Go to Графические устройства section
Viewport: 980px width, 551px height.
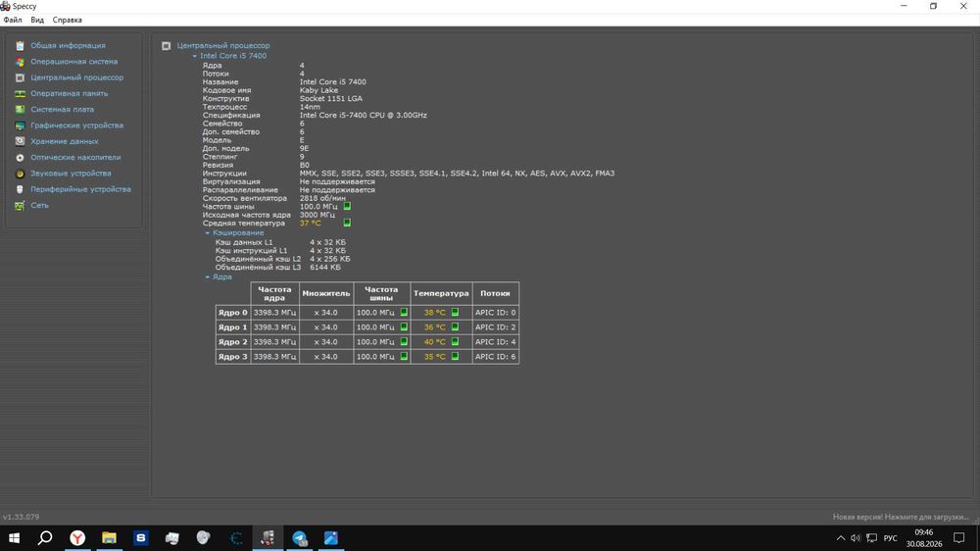click(x=76, y=125)
